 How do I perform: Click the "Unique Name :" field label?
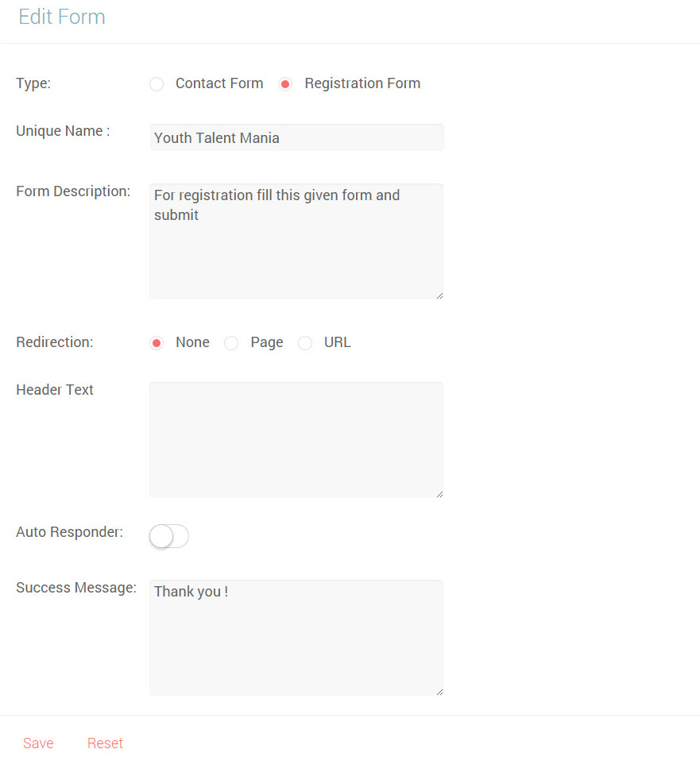pos(63,131)
